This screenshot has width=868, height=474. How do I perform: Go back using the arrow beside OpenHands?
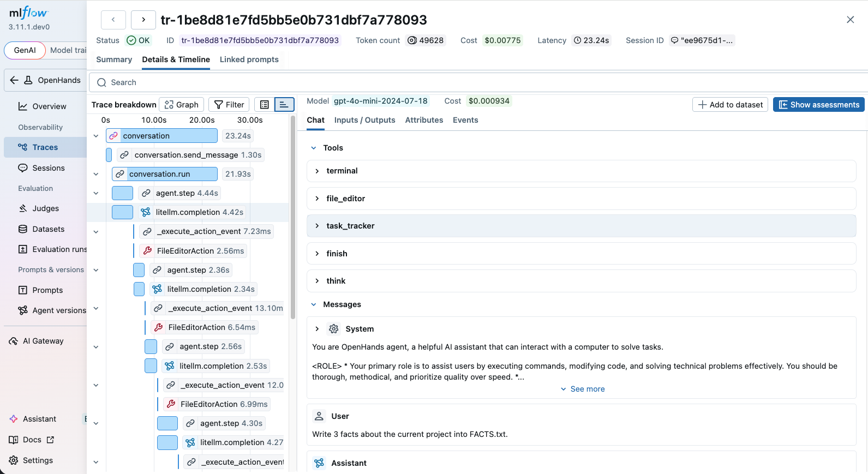click(x=14, y=80)
